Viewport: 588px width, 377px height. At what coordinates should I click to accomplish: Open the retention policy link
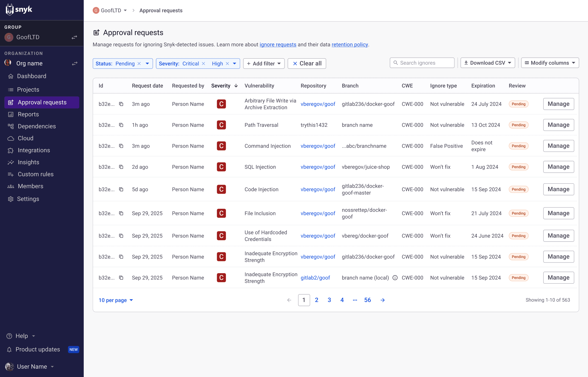[350, 45]
